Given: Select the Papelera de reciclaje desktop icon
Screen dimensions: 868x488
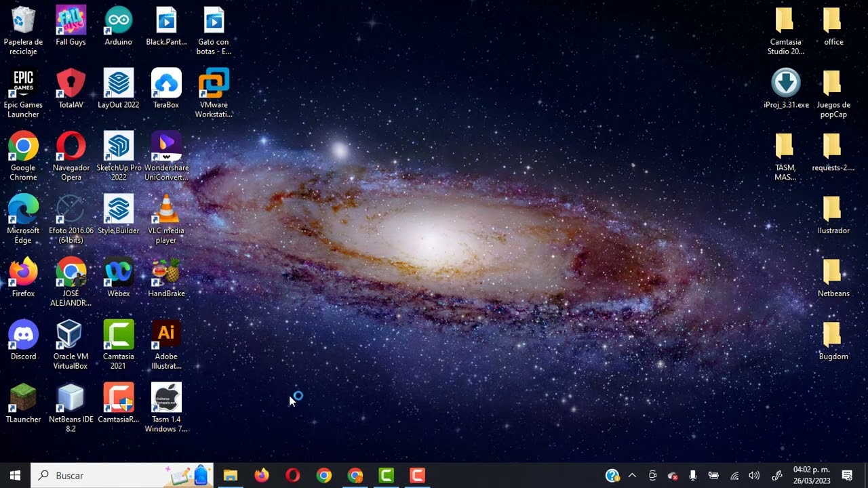Looking at the screenshot, I should 23,31.
